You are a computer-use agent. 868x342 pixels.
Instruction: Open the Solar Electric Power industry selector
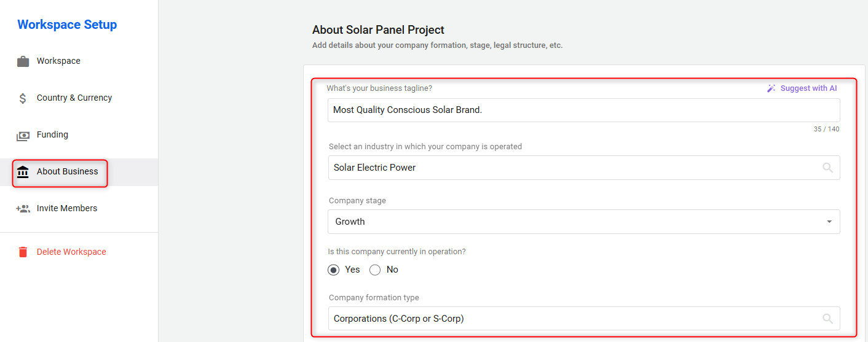click(x=572, y=168)
